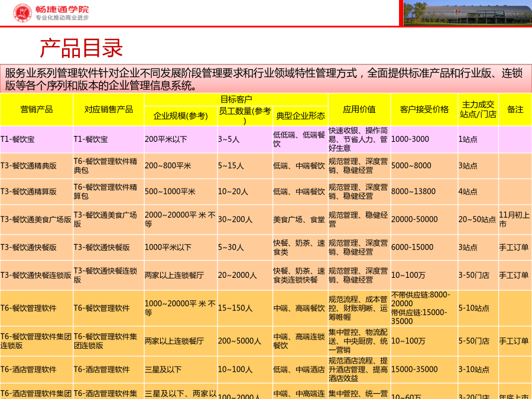Select the 应用价值 column header
532x399 pixels.
click(359, 109)
